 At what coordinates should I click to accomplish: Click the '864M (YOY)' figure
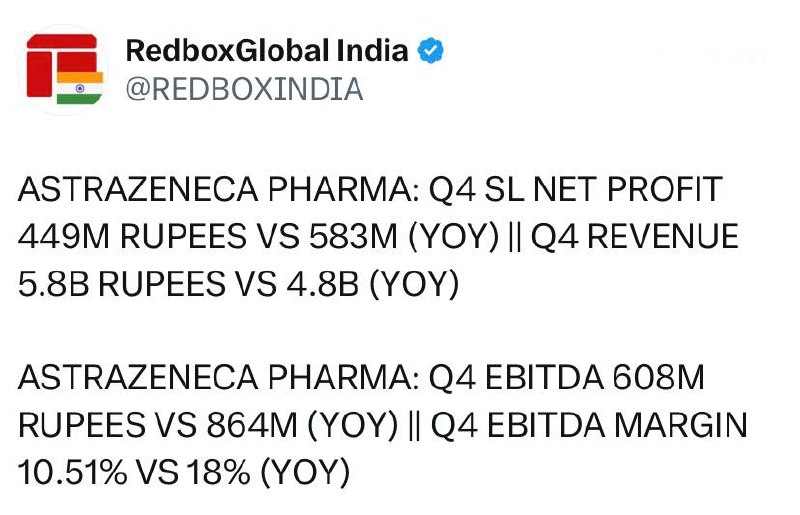click(303, 425)
